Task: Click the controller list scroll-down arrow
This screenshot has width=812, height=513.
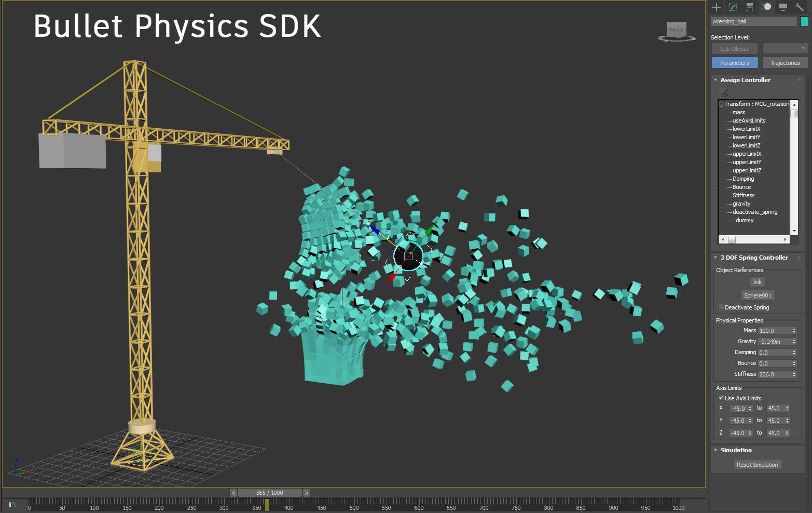Action: (794, 231)
